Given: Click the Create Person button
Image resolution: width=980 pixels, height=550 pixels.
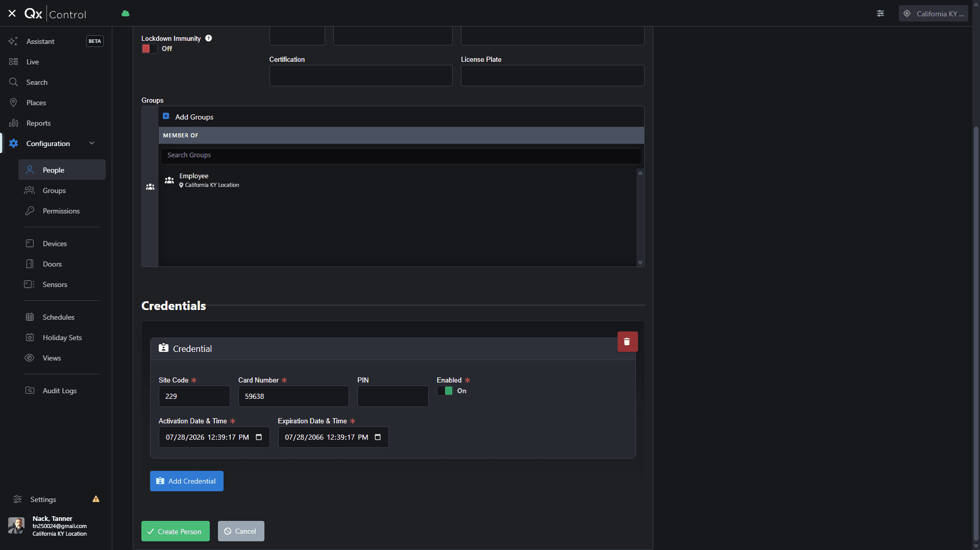Looking at the screenshot, I should (x=176, y=531).
